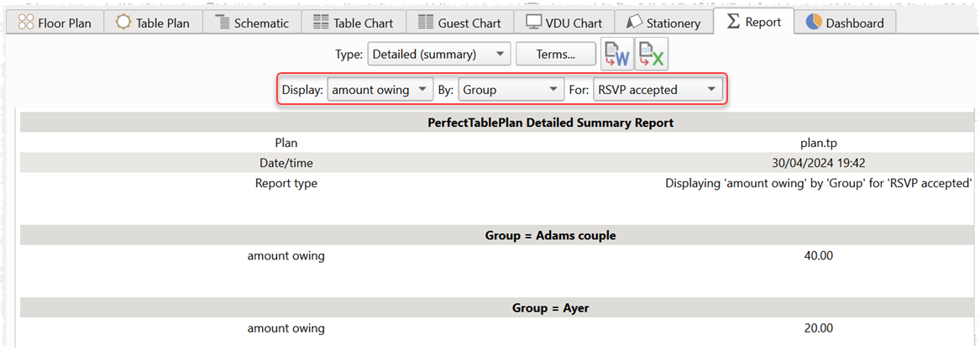Select the Group = Ayer heading

click(550, 308)
